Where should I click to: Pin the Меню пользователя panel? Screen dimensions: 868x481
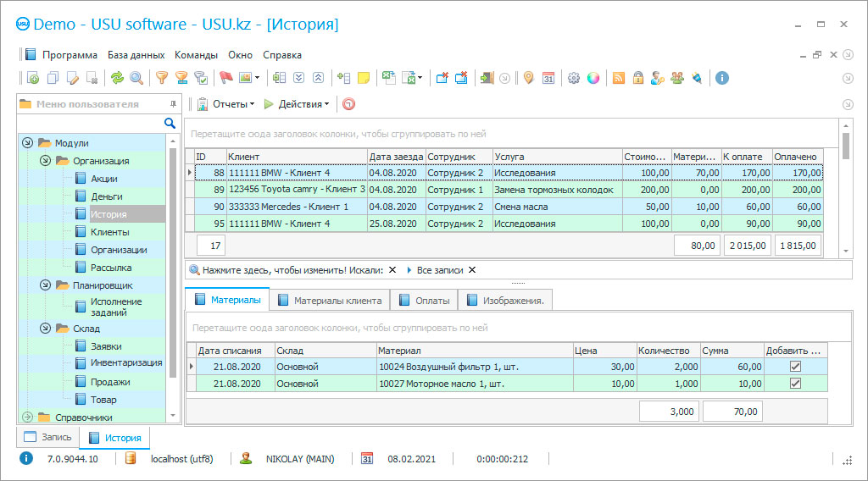click(x=173, y=104)
